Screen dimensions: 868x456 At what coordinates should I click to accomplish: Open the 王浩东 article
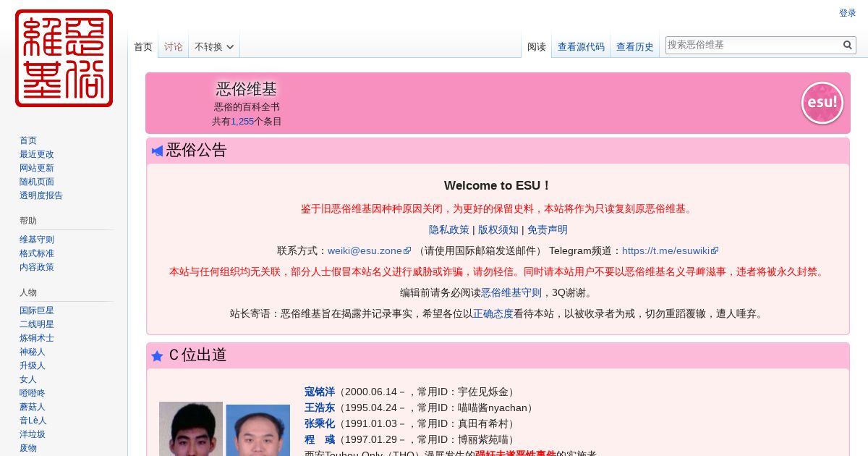(320, 408)
